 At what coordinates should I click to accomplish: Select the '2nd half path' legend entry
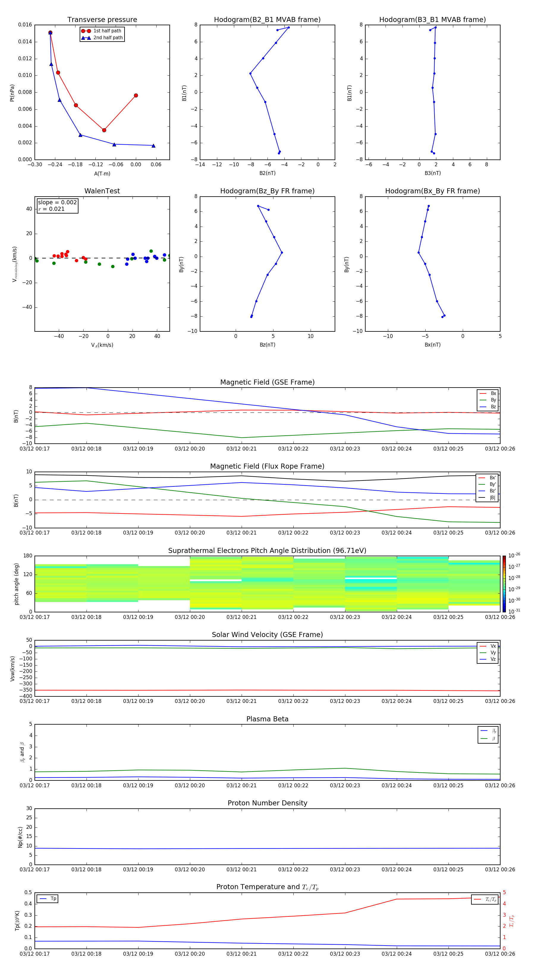pyautogui.click(x=101, y=38)
